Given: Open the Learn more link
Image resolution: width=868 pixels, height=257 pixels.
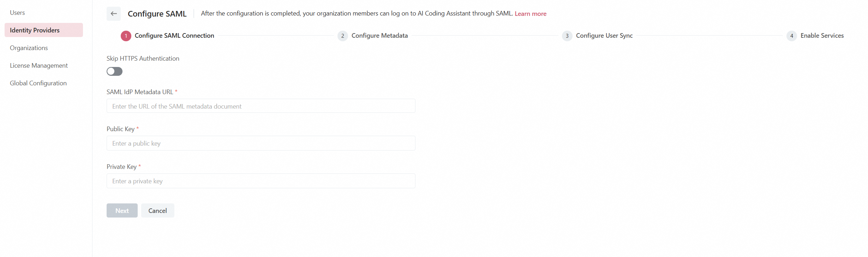Looking at the screenshot, I should coord(530,14).
